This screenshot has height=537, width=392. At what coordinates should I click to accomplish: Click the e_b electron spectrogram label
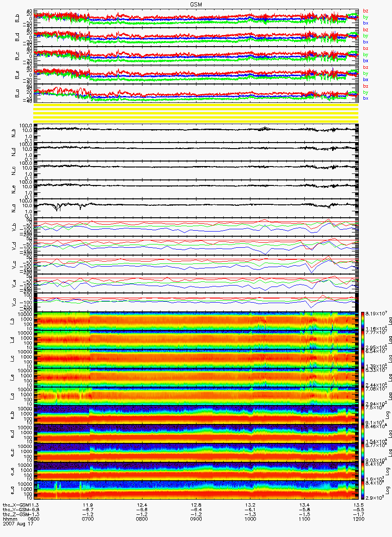[x=12, y=415]
